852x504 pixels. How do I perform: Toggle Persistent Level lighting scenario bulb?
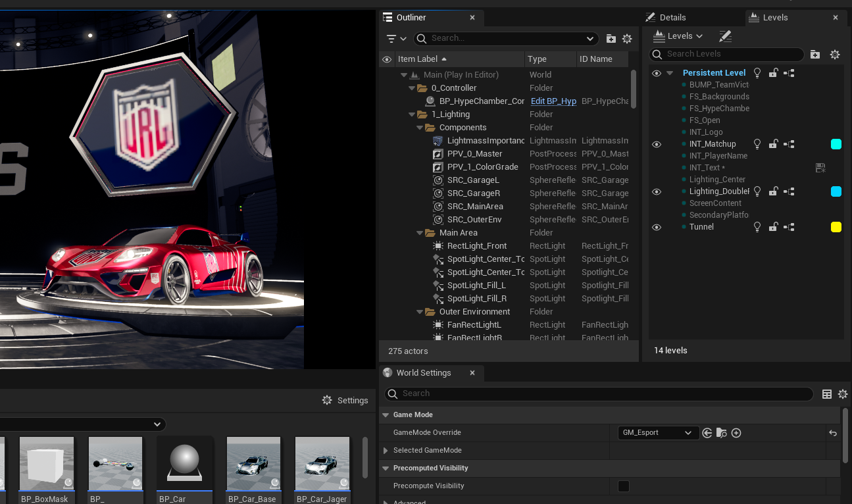pyautogui.click(x=757, y=73)
